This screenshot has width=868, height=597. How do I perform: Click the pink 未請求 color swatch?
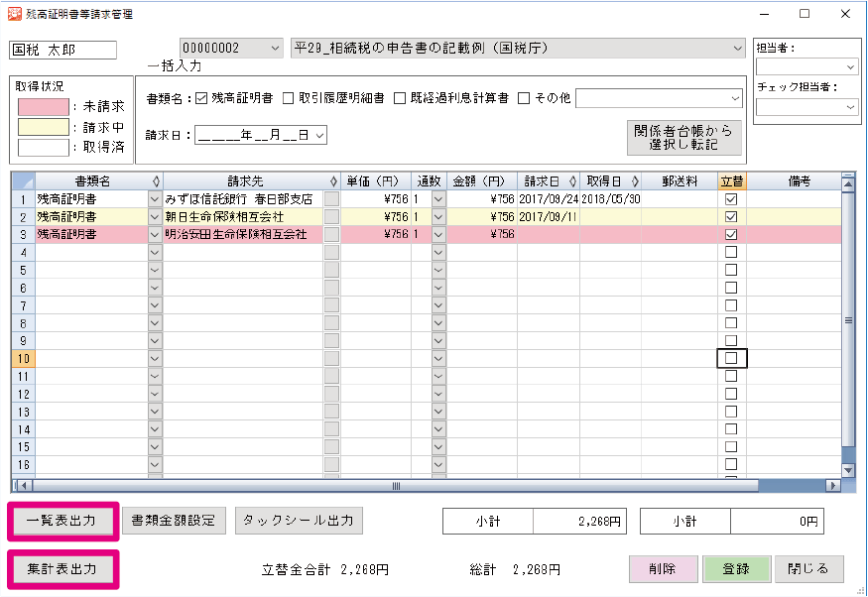tap(44, 106)
